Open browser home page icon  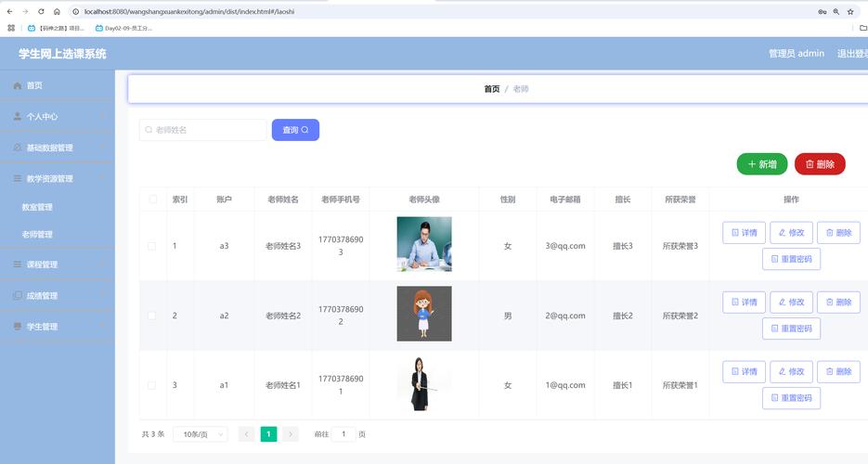click(57, 11)
